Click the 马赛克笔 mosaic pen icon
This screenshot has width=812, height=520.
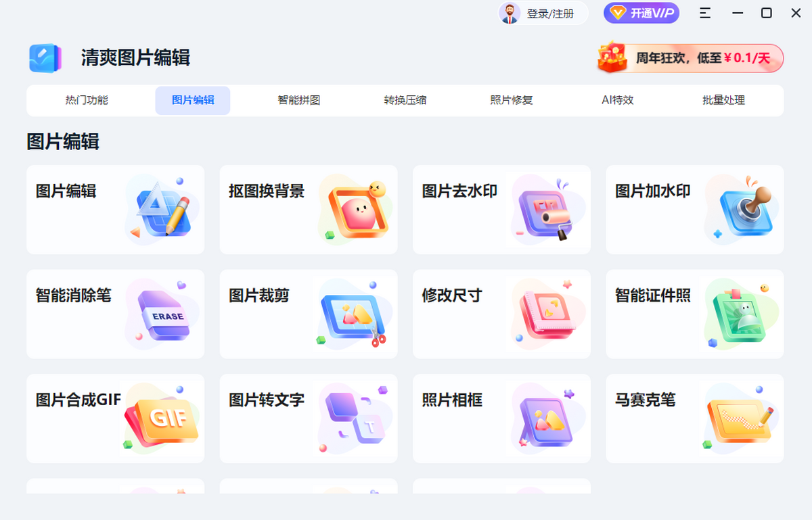pyautogui.click(x=741, y=418)
